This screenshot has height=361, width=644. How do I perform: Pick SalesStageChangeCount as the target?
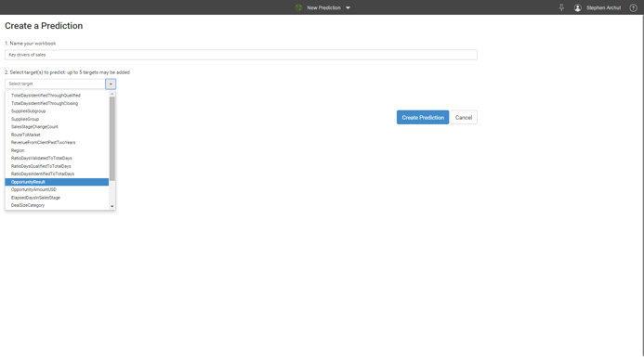click(x=57, y=127)
